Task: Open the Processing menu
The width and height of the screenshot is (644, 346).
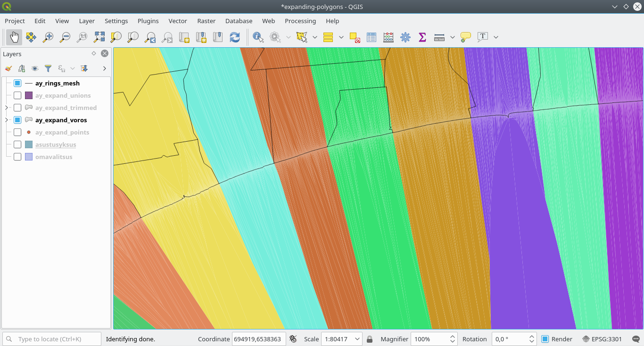Action: point(300,21)
